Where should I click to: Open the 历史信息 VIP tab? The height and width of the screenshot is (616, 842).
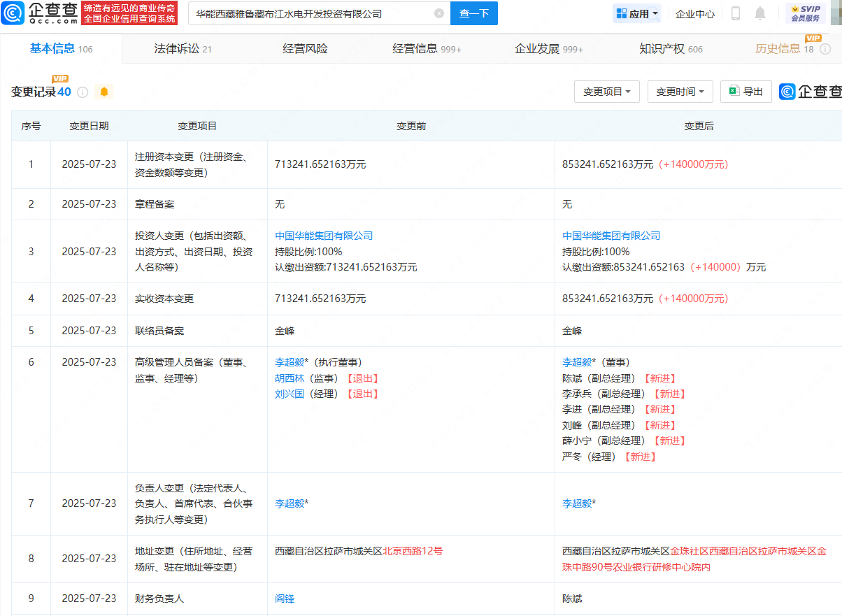[785, 49]
